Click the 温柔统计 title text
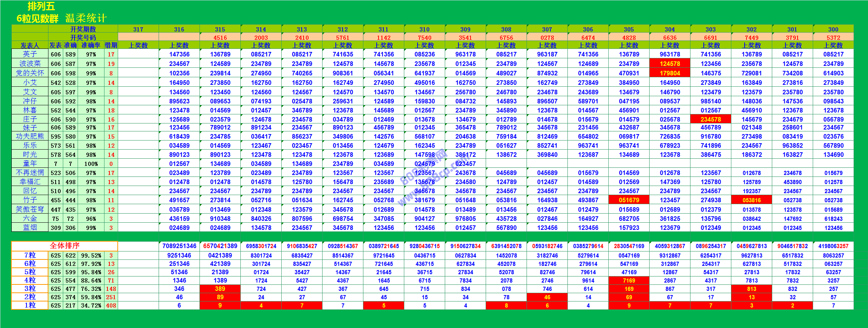The image size is (868, 328). [86, 18]
